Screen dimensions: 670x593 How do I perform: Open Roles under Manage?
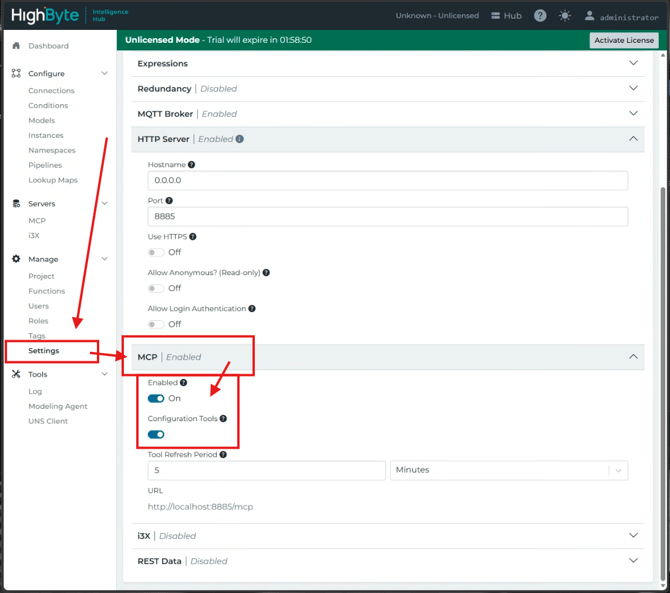coord(38,321)
